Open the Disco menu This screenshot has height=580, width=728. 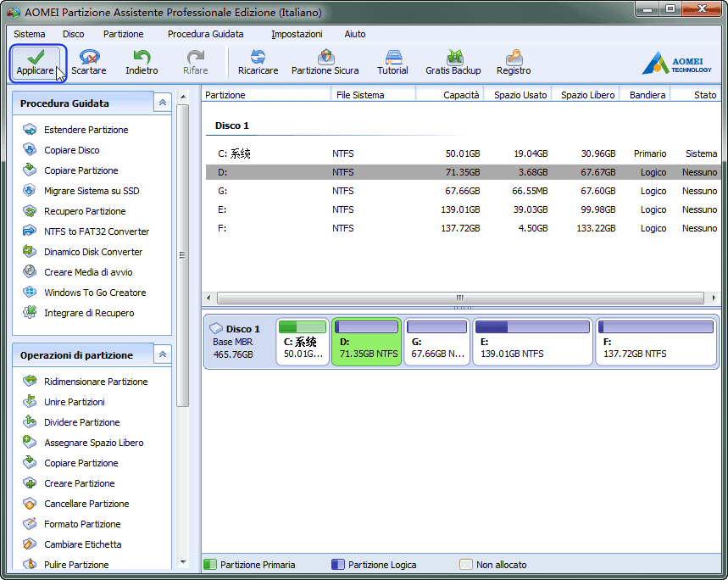(x=74, y=34)
